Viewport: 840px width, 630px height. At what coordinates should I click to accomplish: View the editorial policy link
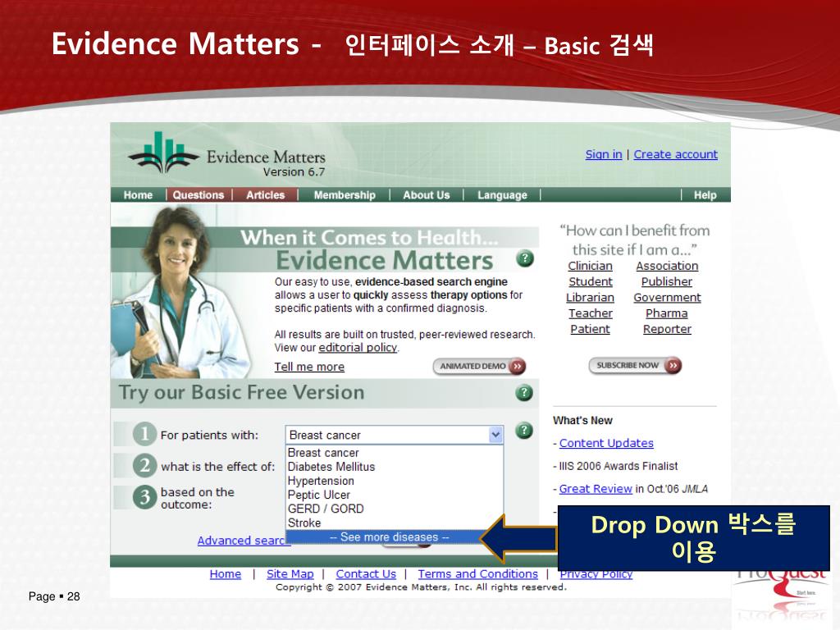pyautogui.click(x=358, y=347)
